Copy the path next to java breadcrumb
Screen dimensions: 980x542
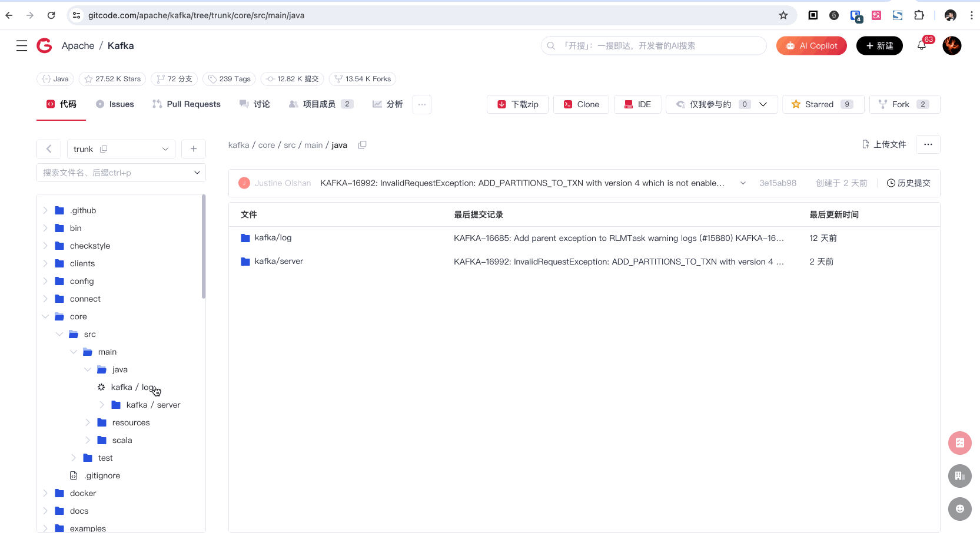coord(363,145)
